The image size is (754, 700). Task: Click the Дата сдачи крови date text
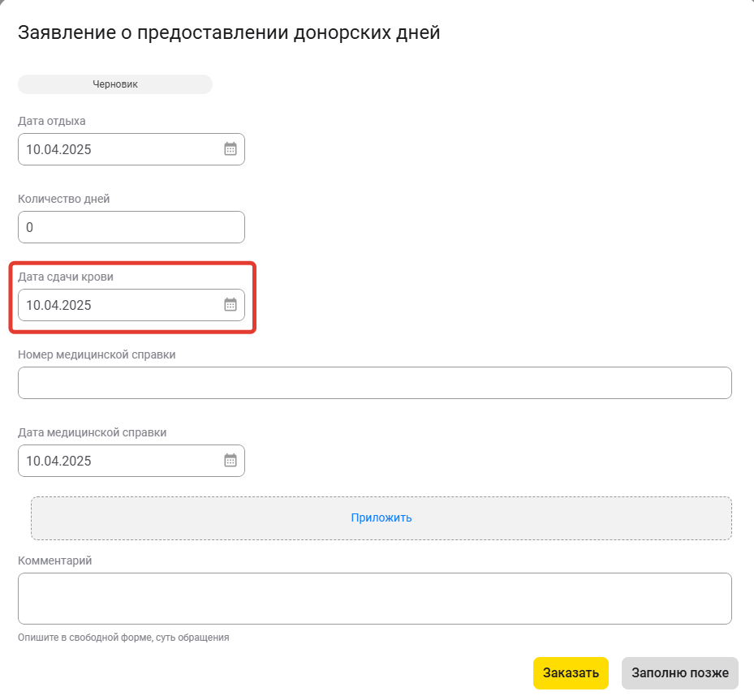tap(58, 305)
